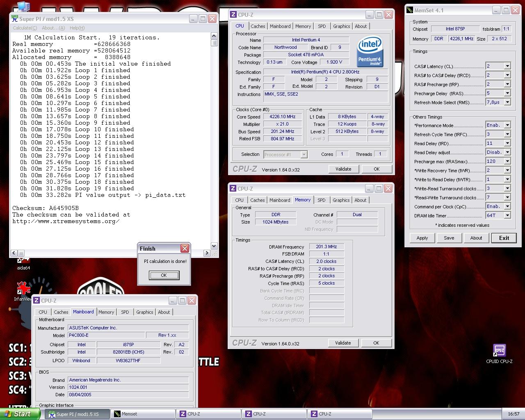Open the Help menu in Super PI
Viewport: 525px width, 420px height.
(77, 28)
